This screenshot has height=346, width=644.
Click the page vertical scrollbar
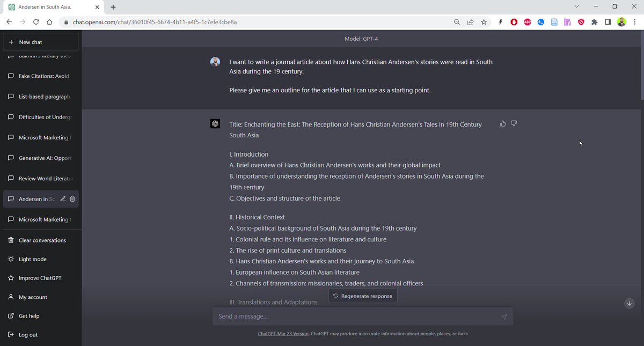(641, 65)
